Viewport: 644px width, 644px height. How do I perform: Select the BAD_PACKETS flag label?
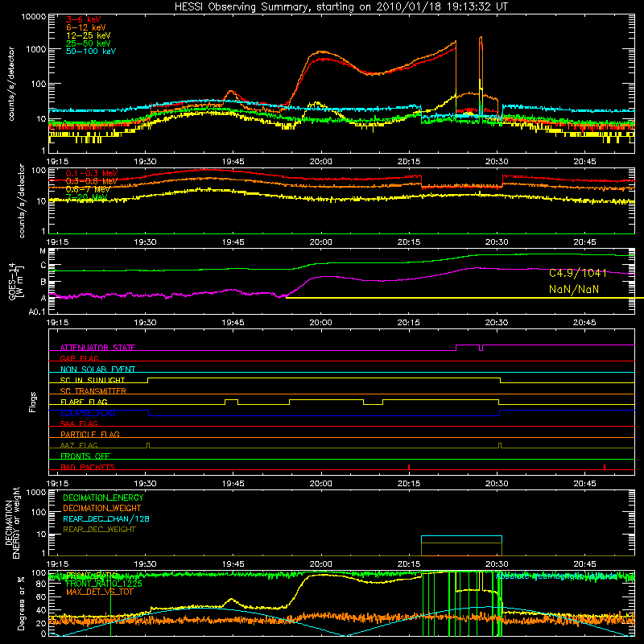(88, 467)
